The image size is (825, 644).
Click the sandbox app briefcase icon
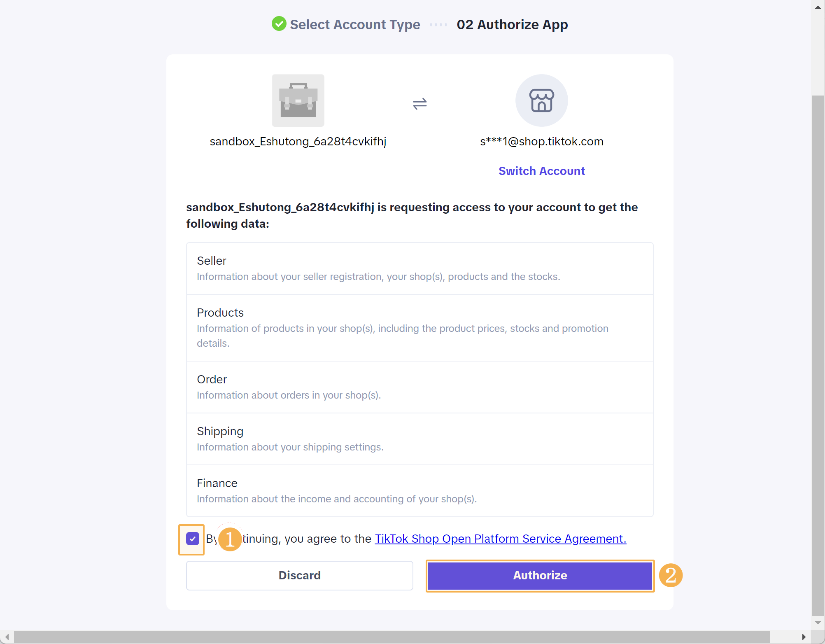(x=298, y=100)
